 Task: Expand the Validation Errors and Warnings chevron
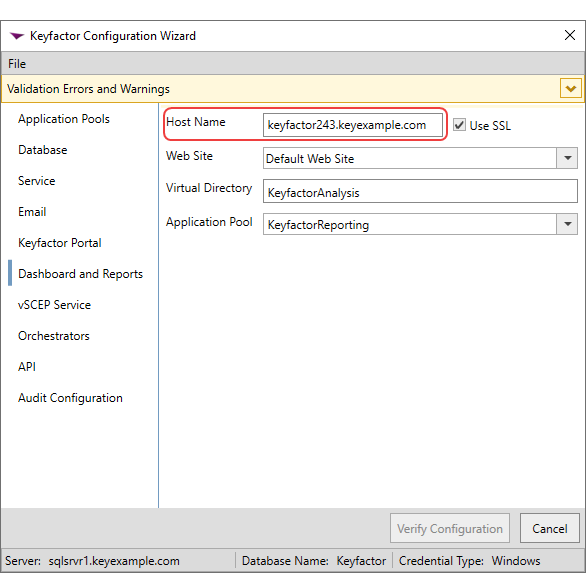click(570, 89)
